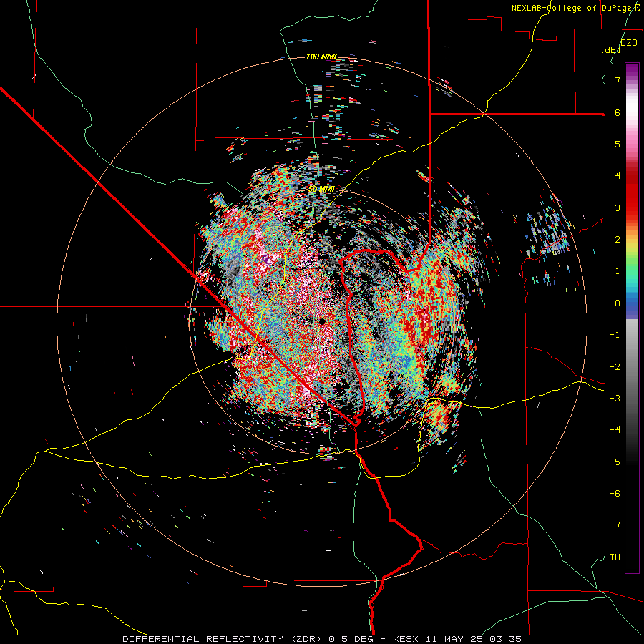Click the -5 dB tick label

click(615, 462)
